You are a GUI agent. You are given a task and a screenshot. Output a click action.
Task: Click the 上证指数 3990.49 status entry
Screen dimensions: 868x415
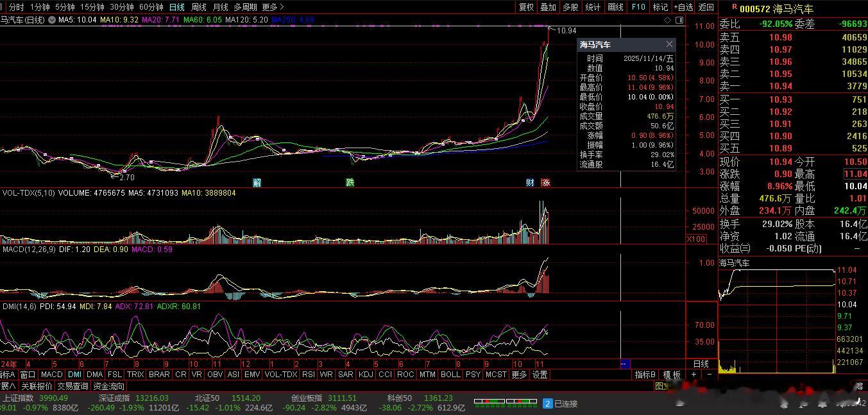coord(35,398)
